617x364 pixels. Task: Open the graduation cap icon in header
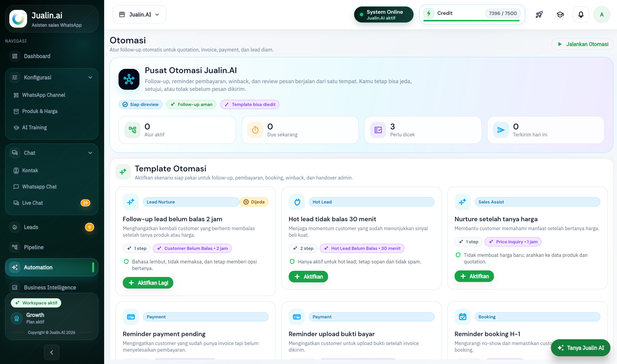[x=560, y=15]
